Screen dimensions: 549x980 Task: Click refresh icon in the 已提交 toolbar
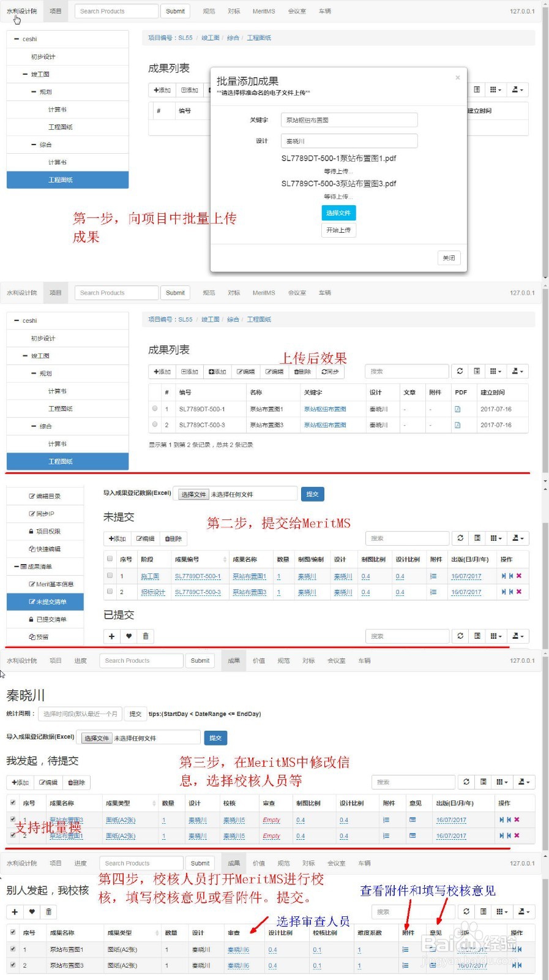tap(460, 636)
